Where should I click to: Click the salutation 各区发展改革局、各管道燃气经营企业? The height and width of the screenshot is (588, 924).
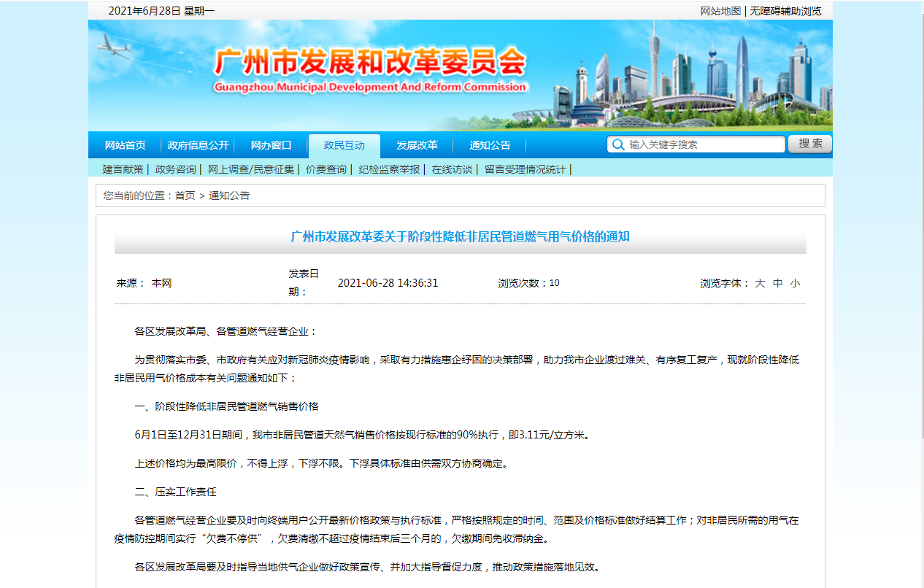click(x=226, y=331)
